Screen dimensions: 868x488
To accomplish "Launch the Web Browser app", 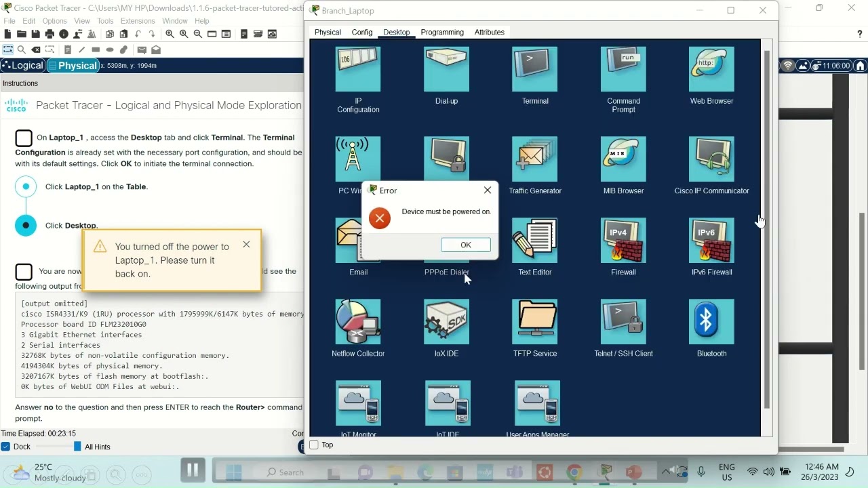I will pos(711,70).
